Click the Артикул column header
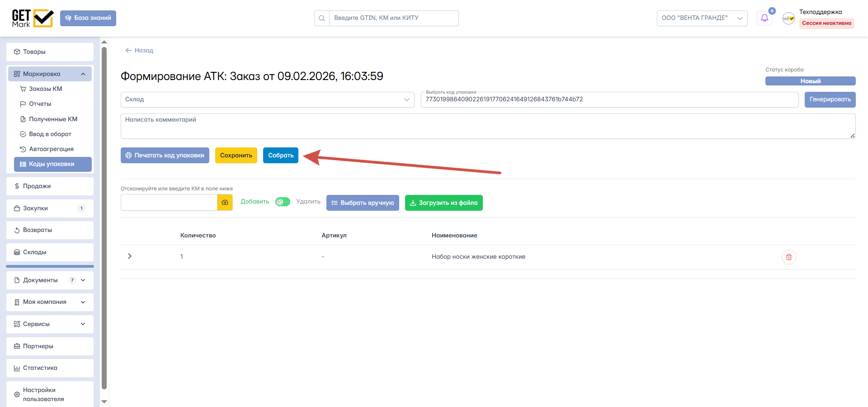 tap(334, 235)
